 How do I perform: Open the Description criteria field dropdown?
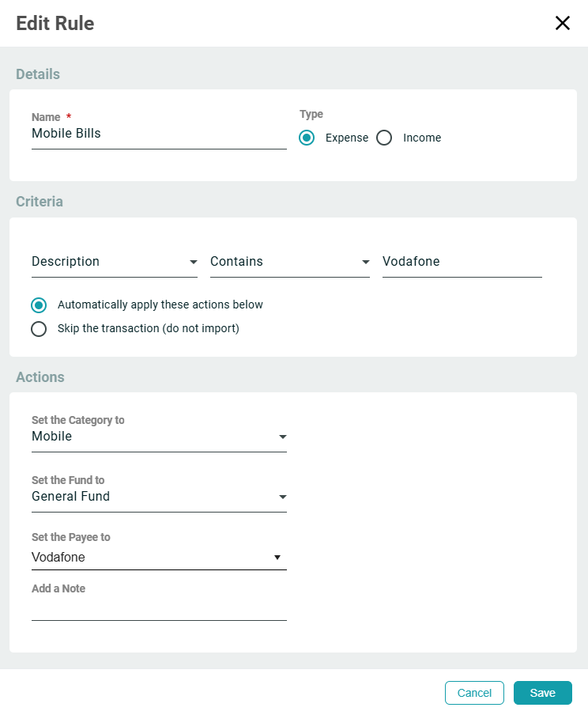click(107, 262)
